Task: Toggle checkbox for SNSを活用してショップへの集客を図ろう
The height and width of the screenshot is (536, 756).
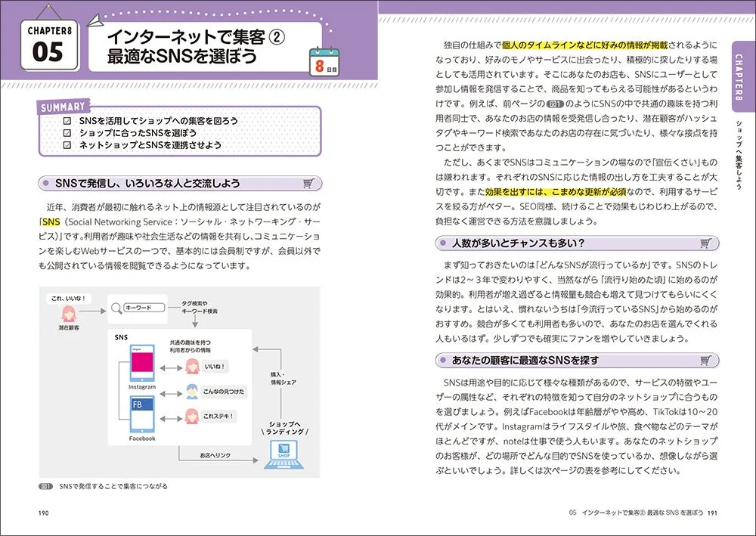Action: point(67,120)
